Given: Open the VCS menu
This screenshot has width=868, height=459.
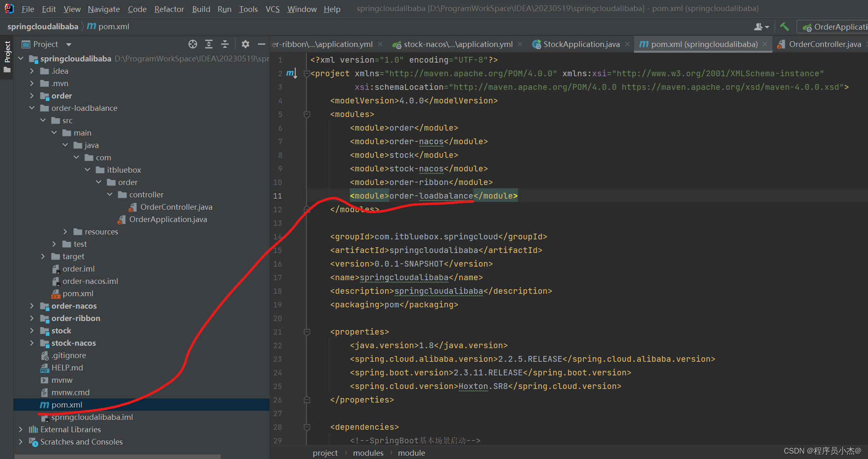Looking at the screenshot, I should 273,9.
